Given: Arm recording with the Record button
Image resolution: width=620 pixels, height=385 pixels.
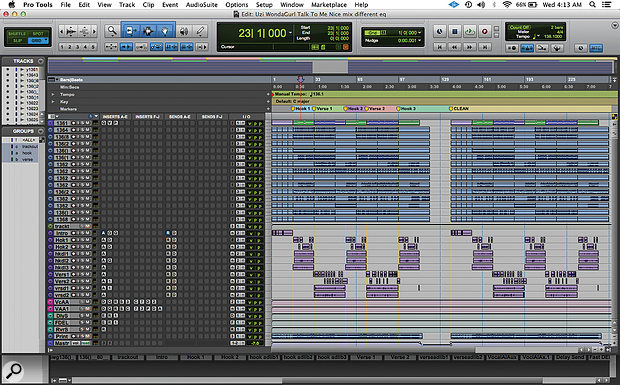Looking at the screenshot, I should (485, 31).
